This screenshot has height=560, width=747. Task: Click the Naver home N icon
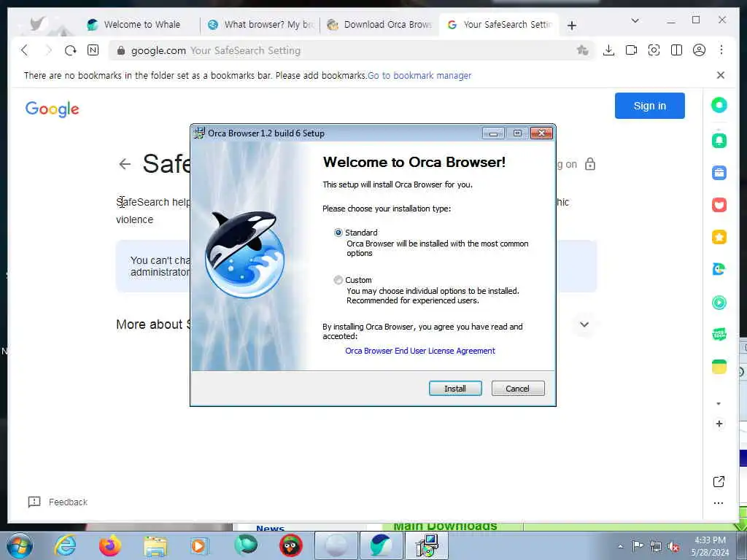tap(93, 50)
